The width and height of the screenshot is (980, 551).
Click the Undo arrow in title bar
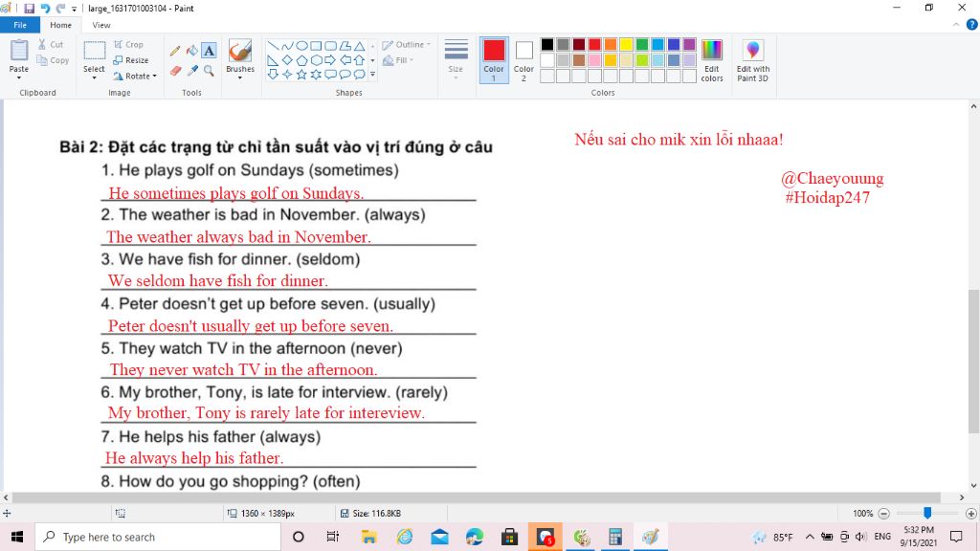(x=45, y=8)
